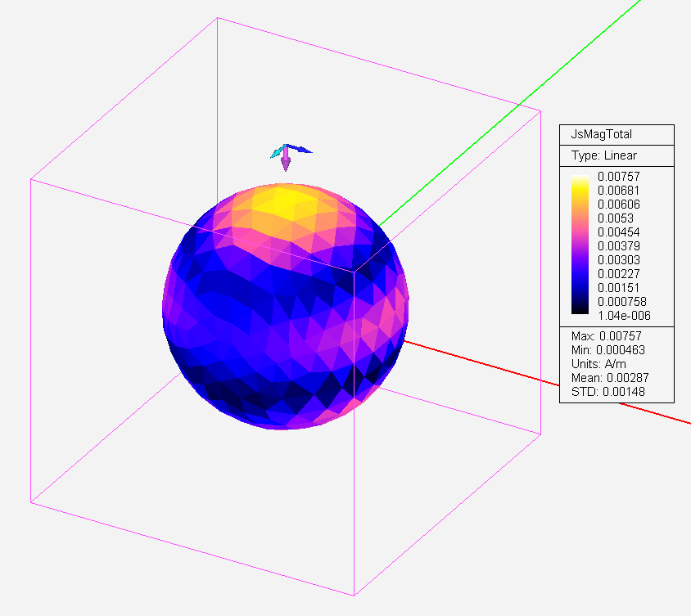This screenshot has width=691, height=616.
Task: Select the 0.0053 scale value
Action: [x=615, y=218]
